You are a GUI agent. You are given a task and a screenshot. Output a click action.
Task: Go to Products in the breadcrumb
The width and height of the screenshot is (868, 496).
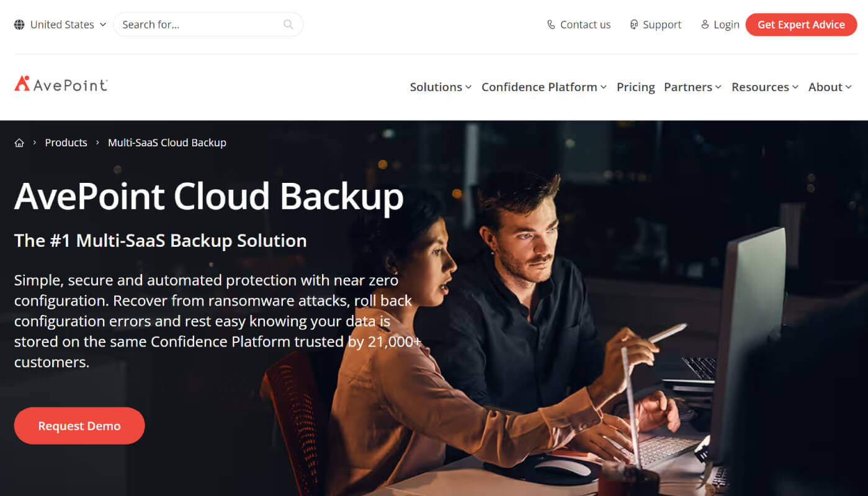click(66, 143)
